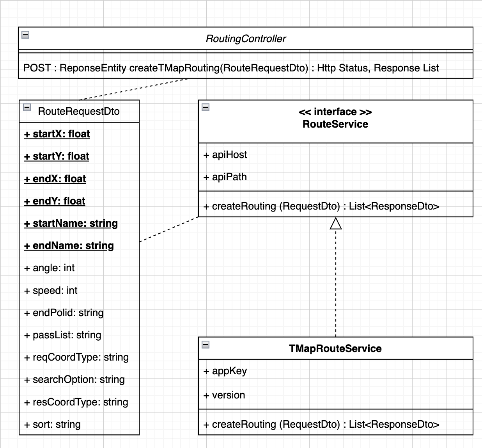Viewport: 482px width, 448px height.
Task: Select the '+ startY: float' attribute
Action: 57,156
